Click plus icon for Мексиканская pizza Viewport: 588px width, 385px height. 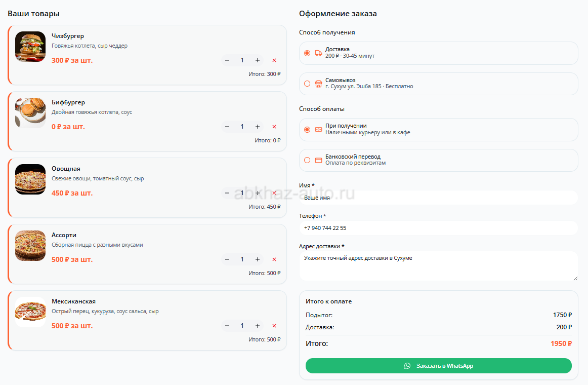pyautogui.click(x=258, y=326)
